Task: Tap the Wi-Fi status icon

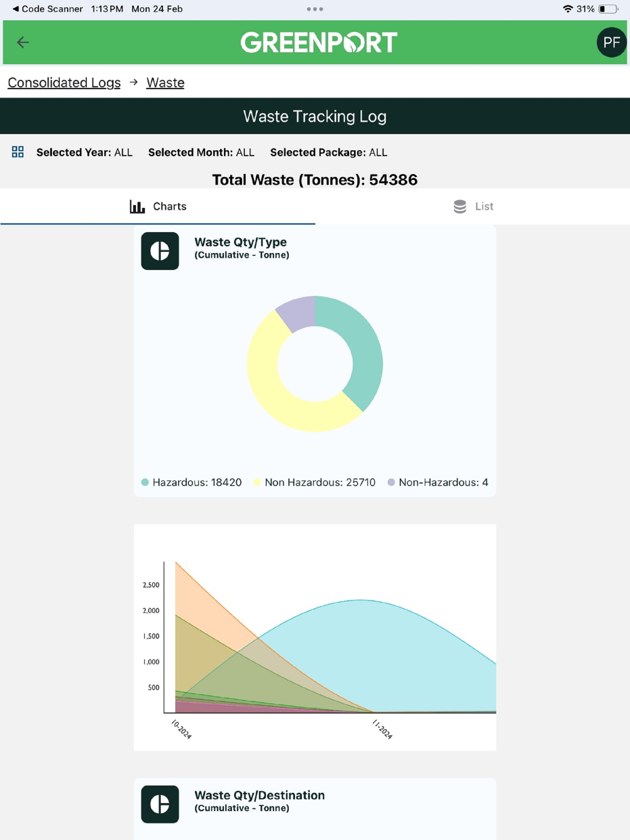Action: point(568,9)
